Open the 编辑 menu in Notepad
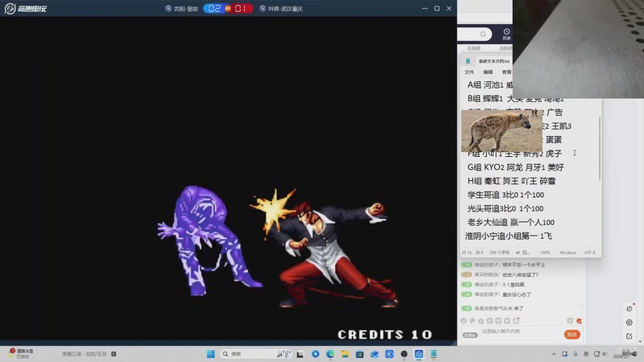Screen dimensions: 644x362 [488, 72]
